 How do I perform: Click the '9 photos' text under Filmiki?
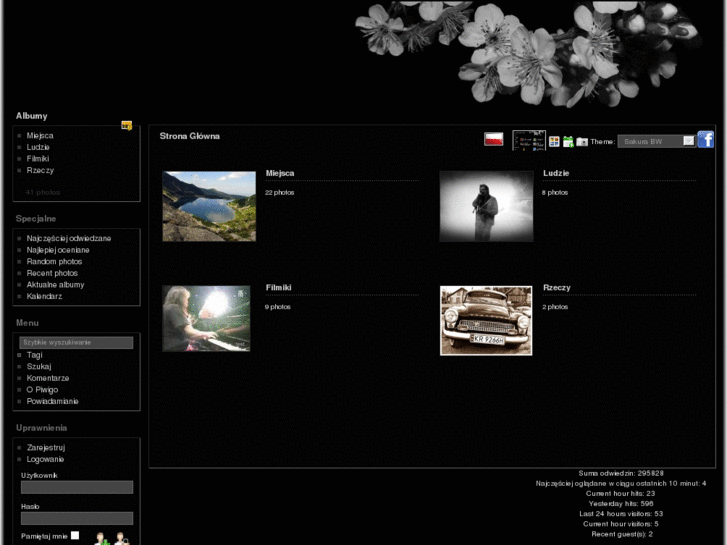coord(278,307)
